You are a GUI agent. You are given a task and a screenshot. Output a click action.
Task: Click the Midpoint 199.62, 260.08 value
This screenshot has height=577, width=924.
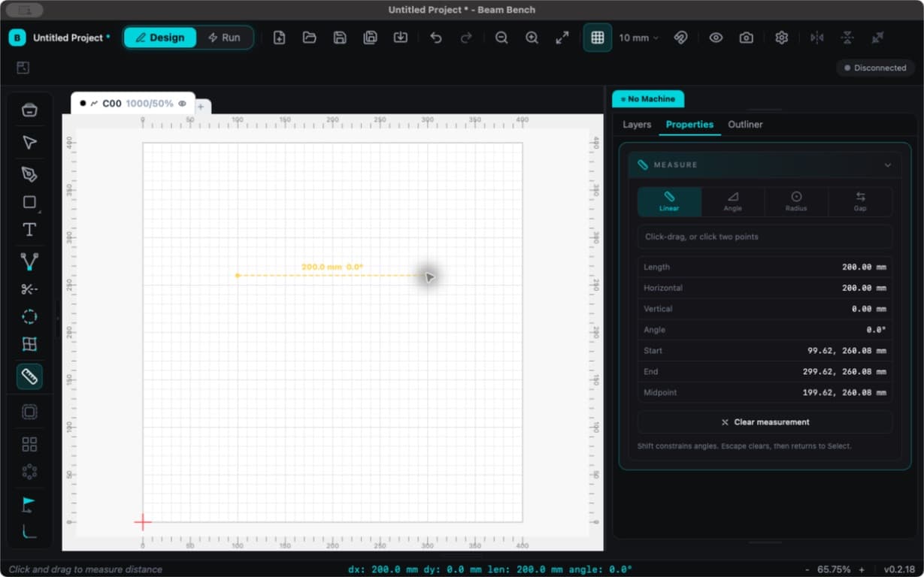(846, 393)
